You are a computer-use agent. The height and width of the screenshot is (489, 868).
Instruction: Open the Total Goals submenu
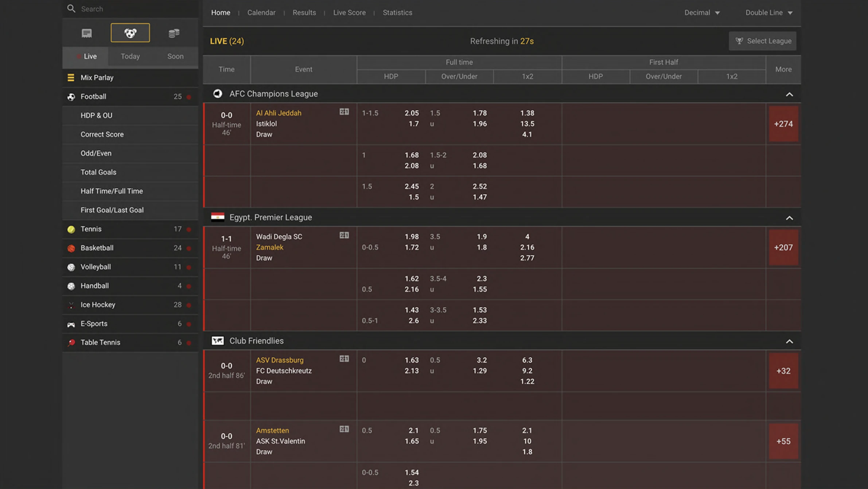pyautogui.click(x=131, y=172)
